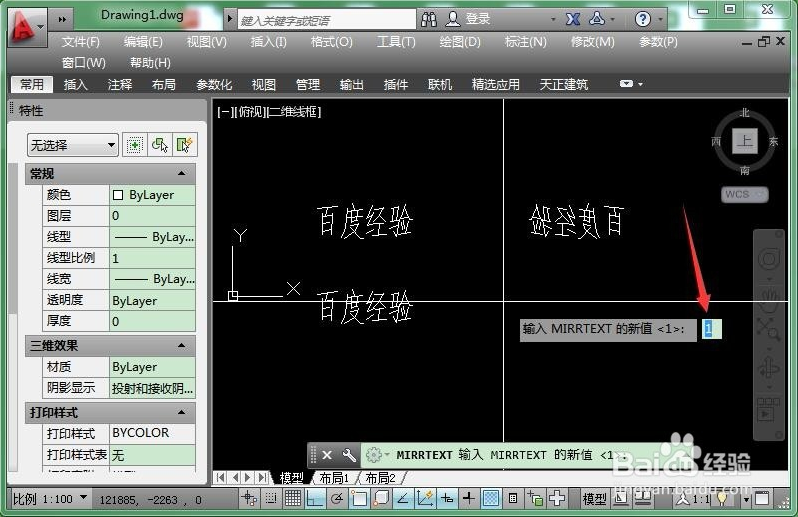Click the 打印样式 BYCOLOR value
The image size is (798, 517).
point(152,433)
